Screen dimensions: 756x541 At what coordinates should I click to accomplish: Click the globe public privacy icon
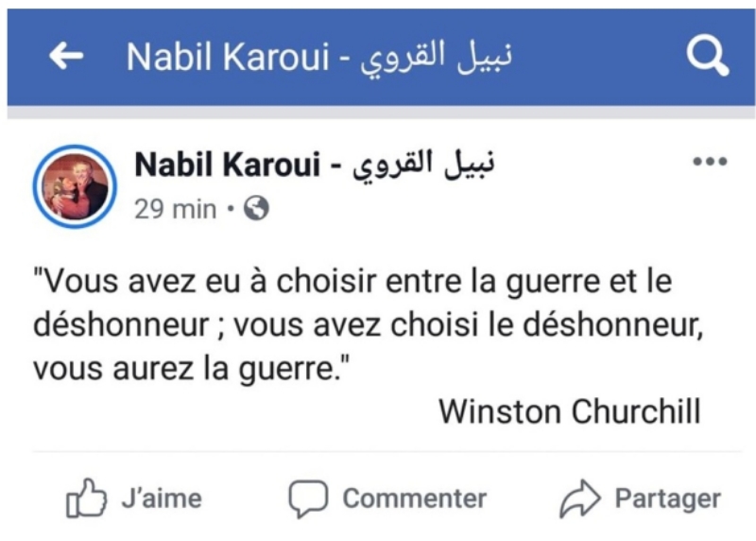[x=256, y=209]
